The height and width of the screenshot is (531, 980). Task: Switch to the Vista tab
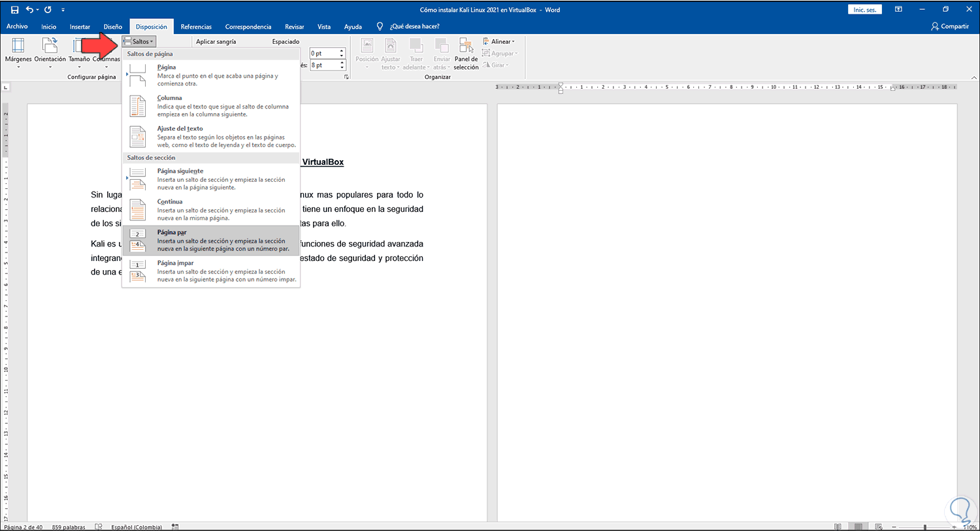click(324, 27)
